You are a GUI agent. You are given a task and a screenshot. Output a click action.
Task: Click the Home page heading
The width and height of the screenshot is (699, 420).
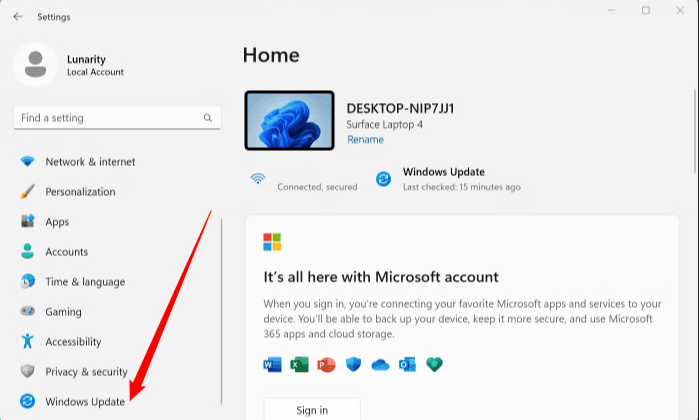coord(271,55)
